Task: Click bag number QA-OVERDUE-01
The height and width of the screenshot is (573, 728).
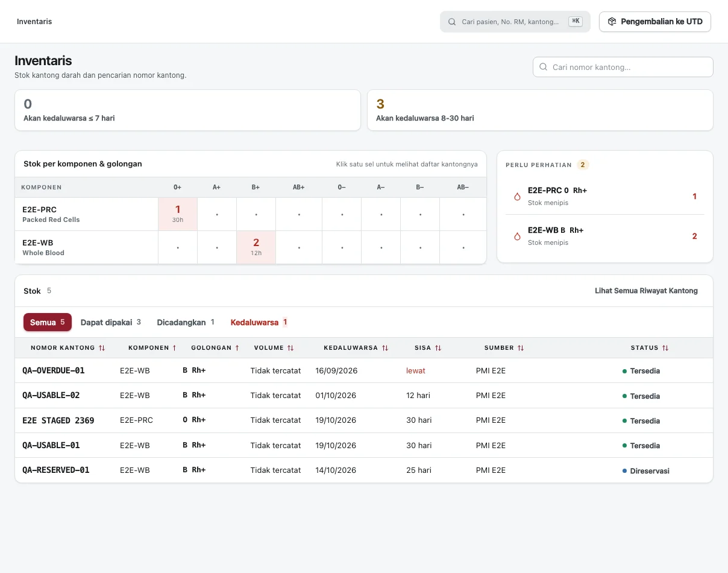Action: pos(54,370)
